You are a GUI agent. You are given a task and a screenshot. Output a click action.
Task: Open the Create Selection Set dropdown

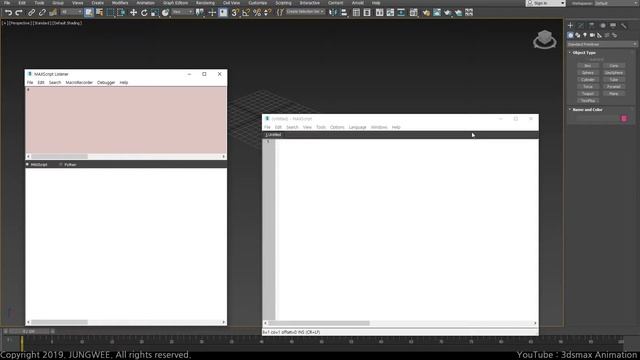pyautogui.click(x=305, y=12)
